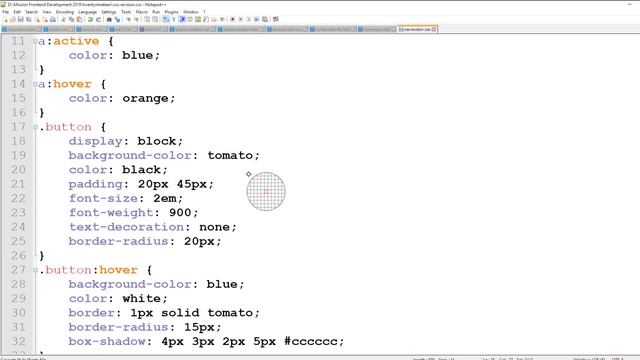Toggle Show All Characters icon
Screen dimensions: 640x360
[x=173, y=19]
